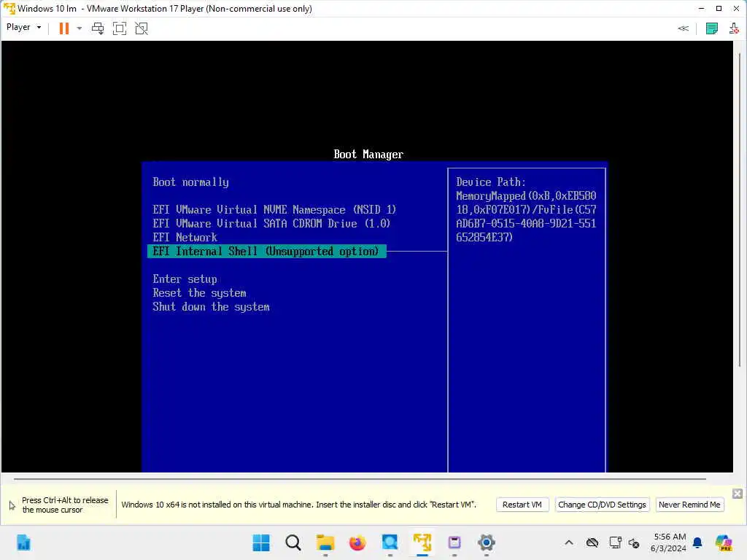Choose Enter setup option

[x=185, y=279]
